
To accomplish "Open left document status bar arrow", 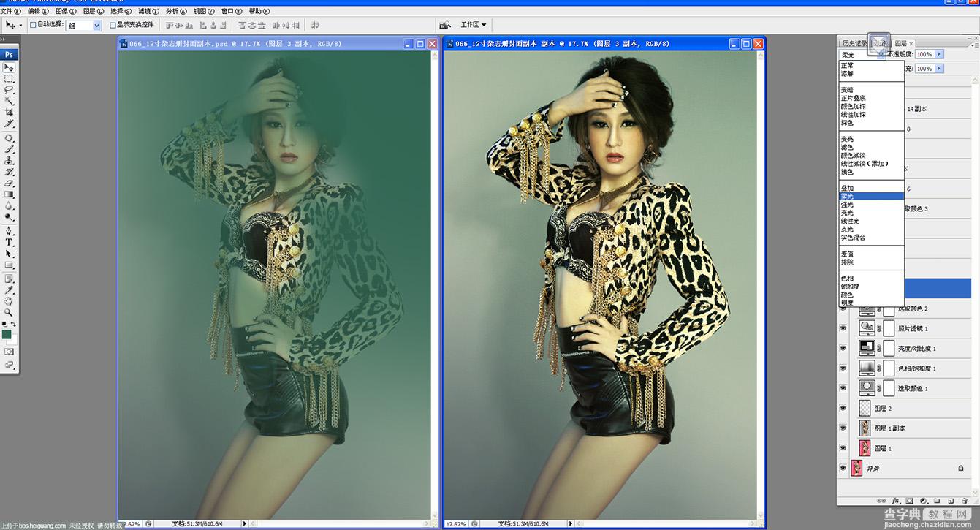I will click(x=245, y=523).
